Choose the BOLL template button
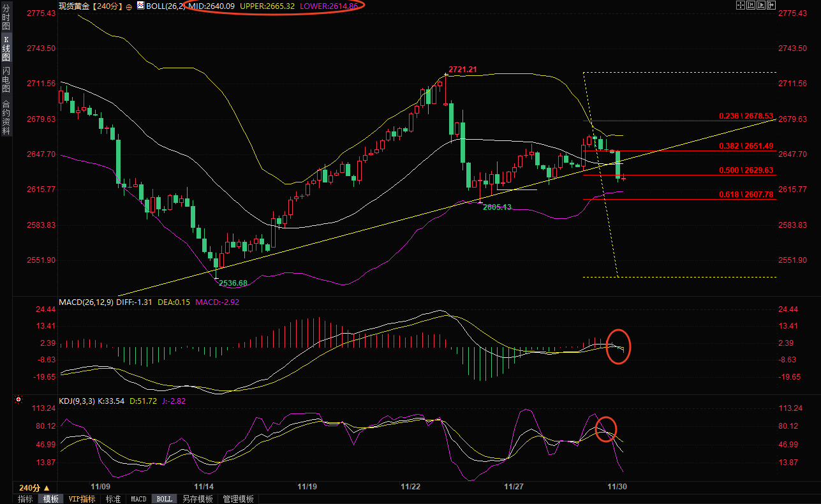 click(x=165, y=499)
